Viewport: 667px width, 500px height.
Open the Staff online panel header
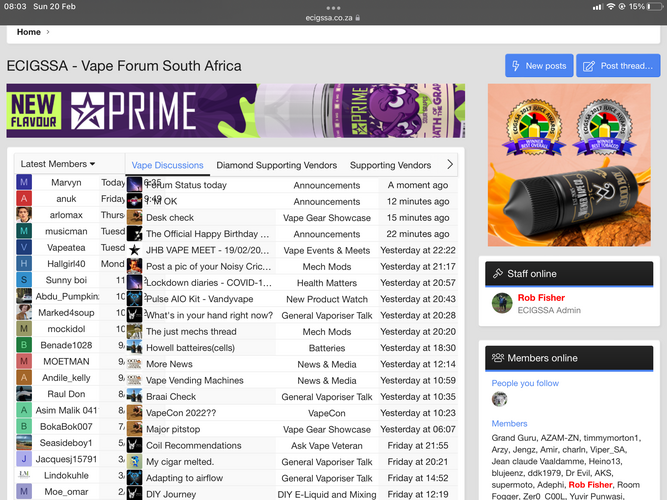[569, 274]
